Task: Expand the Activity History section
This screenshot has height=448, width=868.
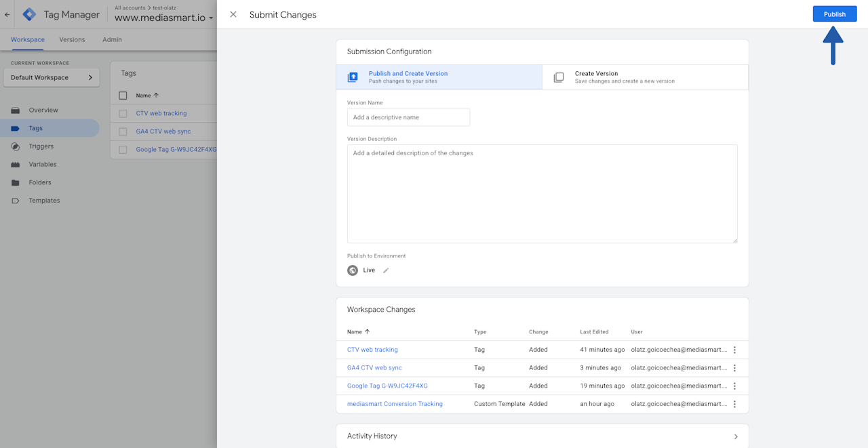Action: (x=542, y=436)
